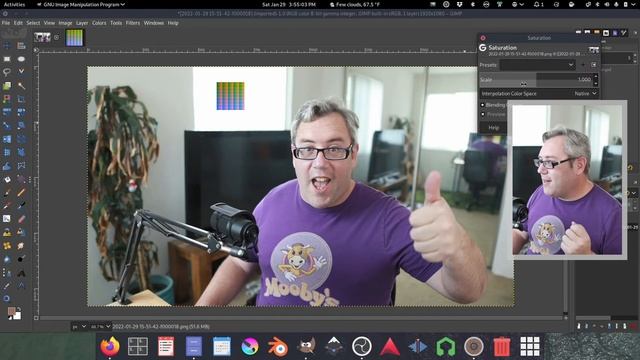Launch Inkscape from the dock
This screenshot has height=360, width=640.
[334, 347]
